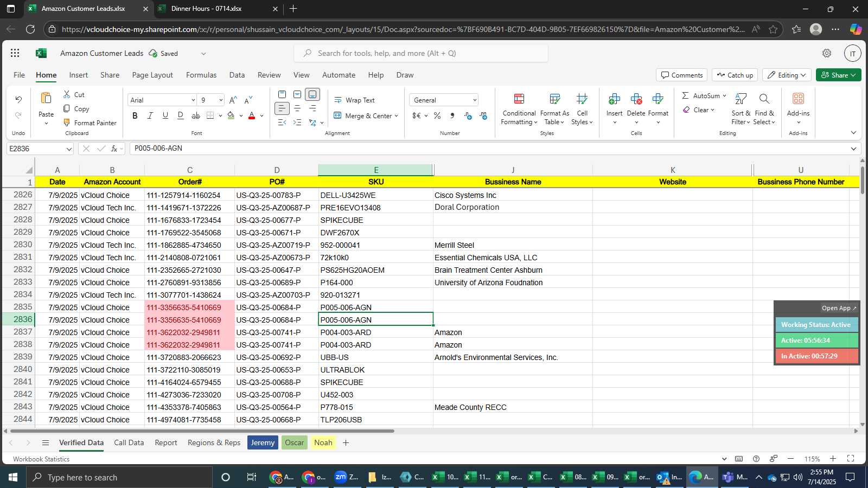Open Conditional Formatting menu
The height and width of the screenshot is (488, 868).
(519, 108)
